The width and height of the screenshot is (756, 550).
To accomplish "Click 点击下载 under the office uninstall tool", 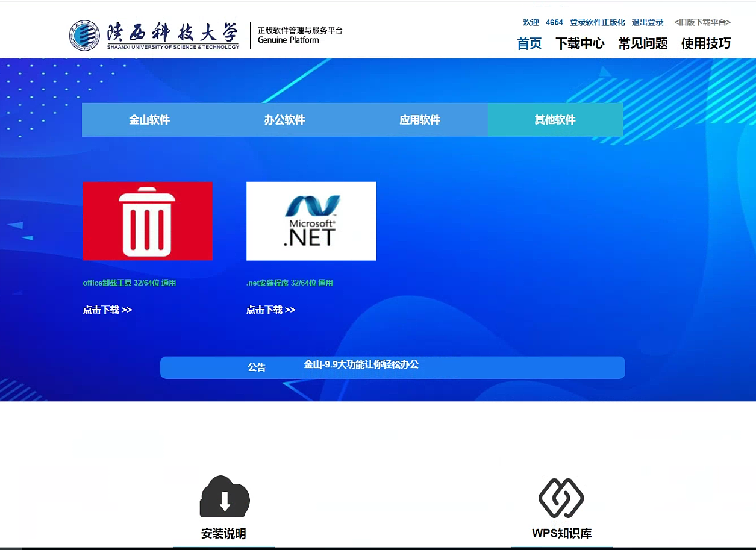I will 107,310.
